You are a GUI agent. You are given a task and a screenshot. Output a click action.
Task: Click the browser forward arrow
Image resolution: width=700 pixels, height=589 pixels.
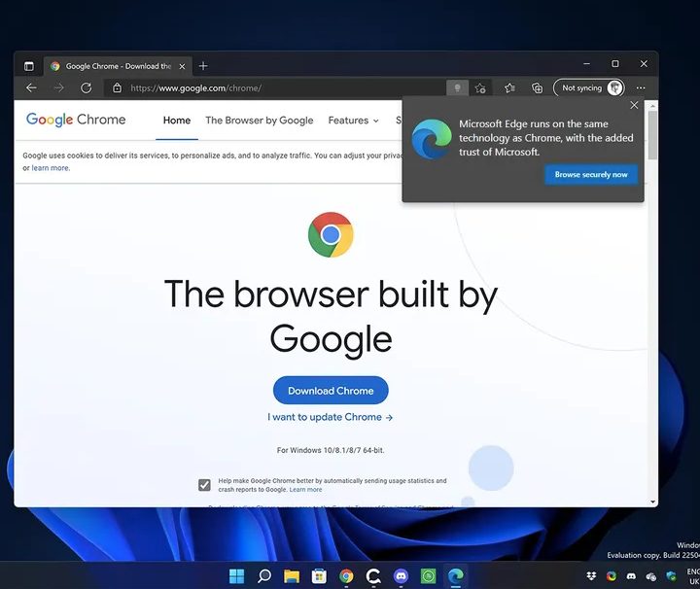pos(58,87)
